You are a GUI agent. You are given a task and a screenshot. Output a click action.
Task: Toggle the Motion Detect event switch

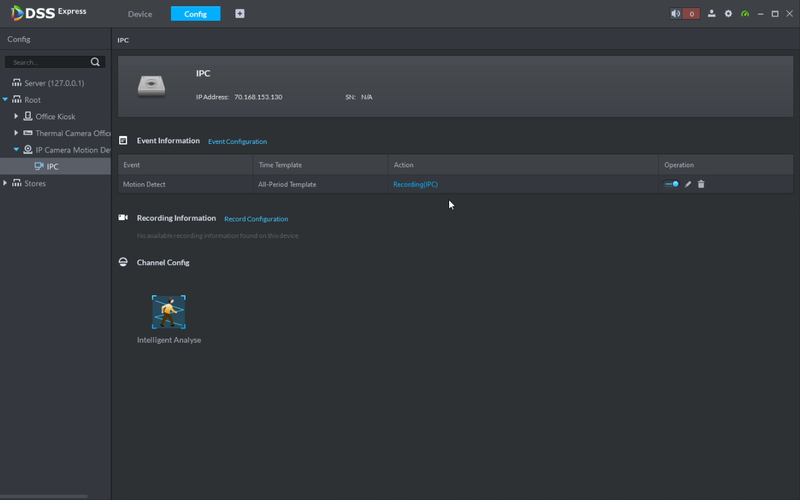coord(671,184)
